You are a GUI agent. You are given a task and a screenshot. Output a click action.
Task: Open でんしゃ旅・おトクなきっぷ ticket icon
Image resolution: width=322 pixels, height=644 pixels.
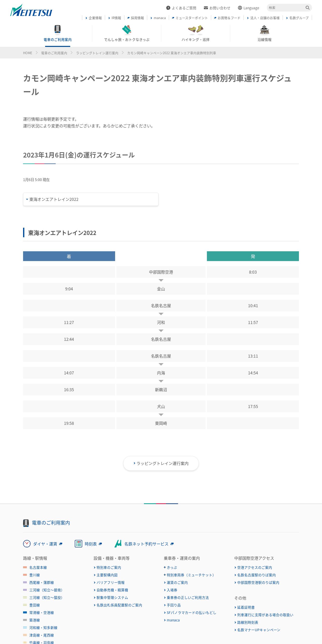click(x=127, y=30)
